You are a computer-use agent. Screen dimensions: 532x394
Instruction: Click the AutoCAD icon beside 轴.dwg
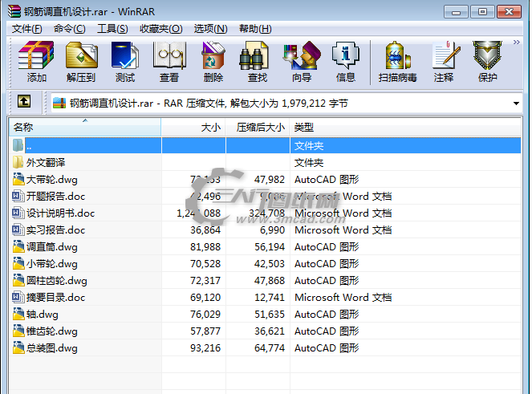(18, 315)
